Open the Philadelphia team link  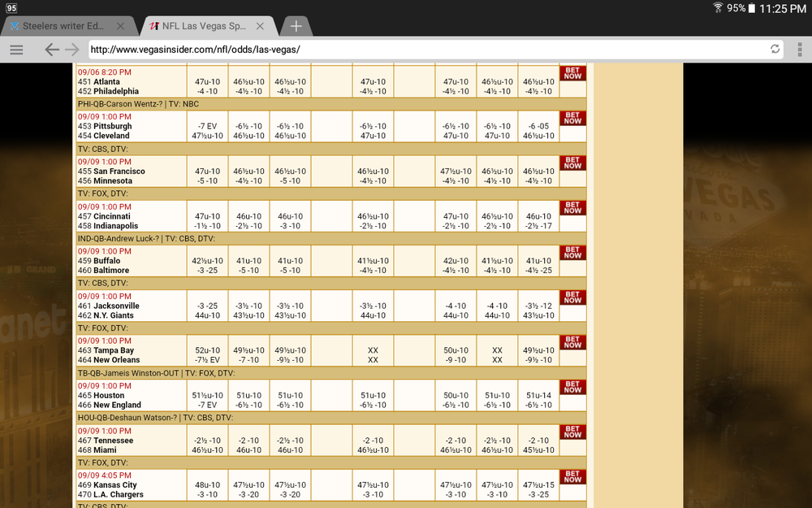click(116, 91)
